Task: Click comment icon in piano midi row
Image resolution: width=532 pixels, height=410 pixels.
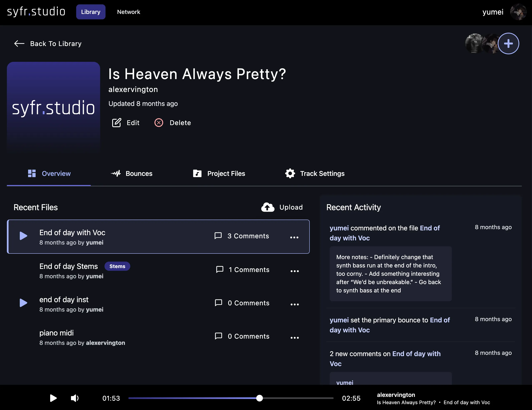Action: coord(219,336)
